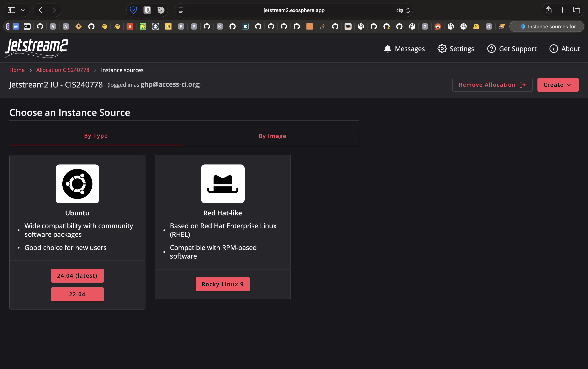The width and height of the screenshot is (588, 369).
Task: Show the Safari sidebar
Action: [11, 10]
